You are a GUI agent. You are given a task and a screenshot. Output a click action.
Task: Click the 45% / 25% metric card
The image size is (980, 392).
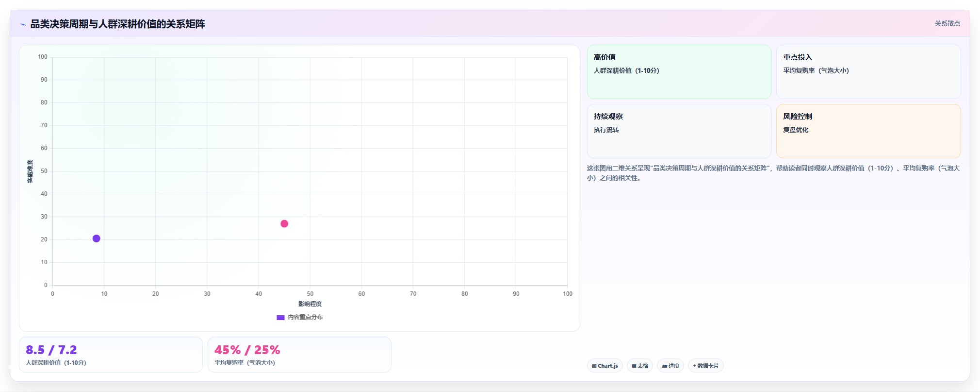[299, 355]
